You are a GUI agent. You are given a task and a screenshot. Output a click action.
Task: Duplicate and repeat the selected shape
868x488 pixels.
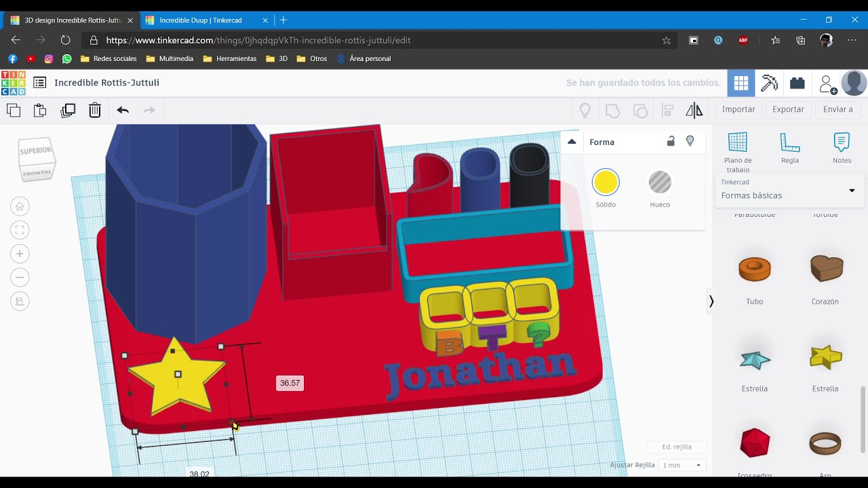click(x=68, y=110)
